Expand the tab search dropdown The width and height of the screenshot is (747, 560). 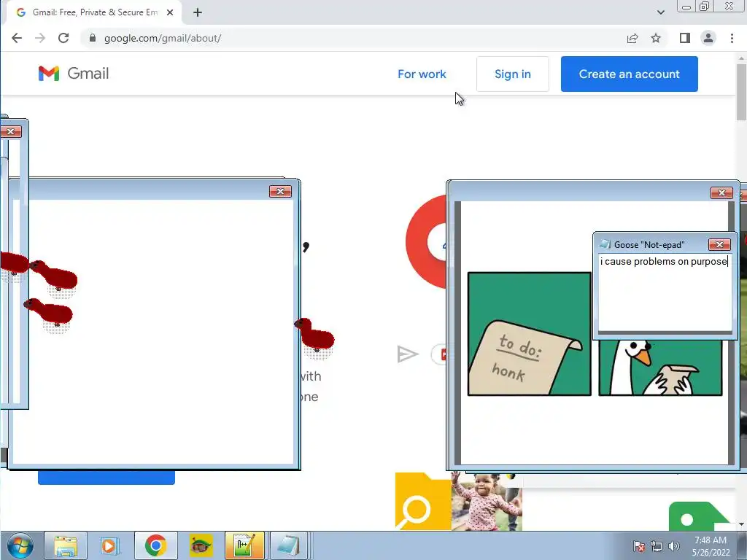point(660,12)
